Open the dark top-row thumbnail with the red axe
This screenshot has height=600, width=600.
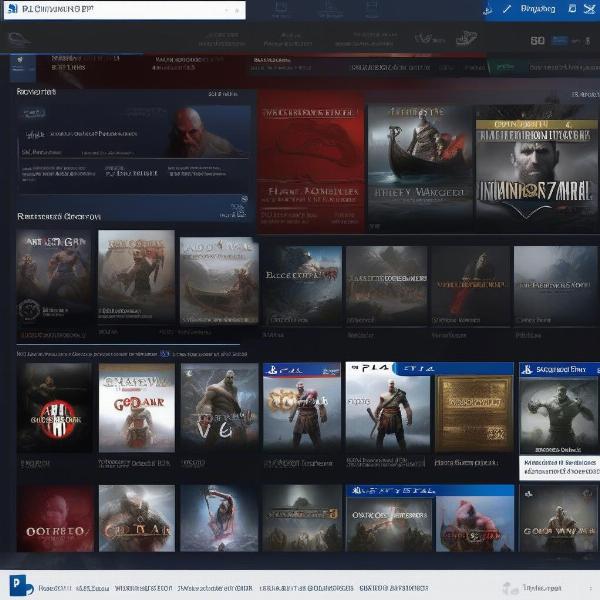pos(471,286)
